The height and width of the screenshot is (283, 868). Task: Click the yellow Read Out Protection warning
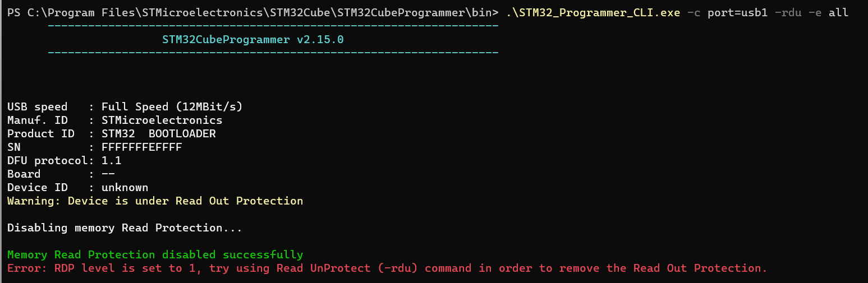click(x=155, y=201)
